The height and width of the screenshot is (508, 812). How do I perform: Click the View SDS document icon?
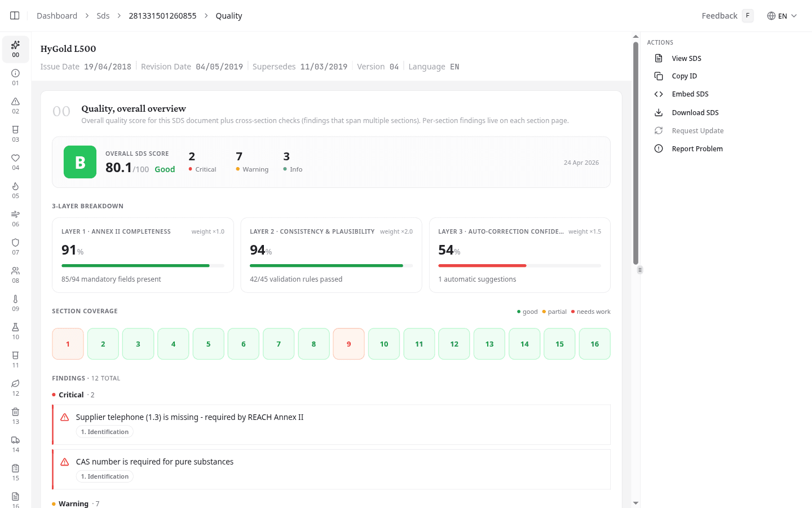coord(659,58)
